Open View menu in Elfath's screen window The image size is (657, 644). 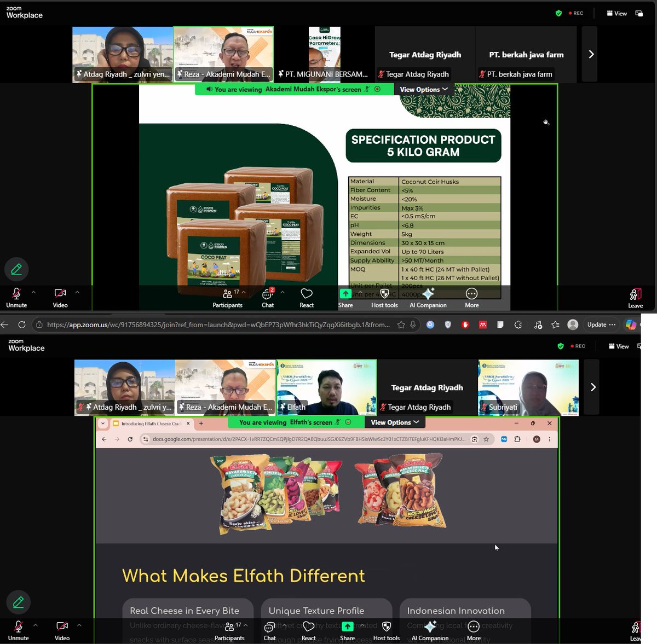(619, 346)
